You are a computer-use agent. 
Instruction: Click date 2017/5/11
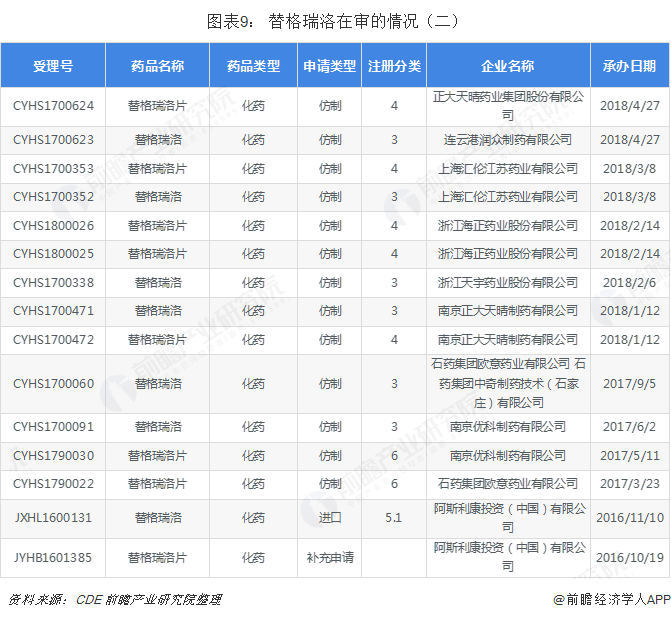630,455
